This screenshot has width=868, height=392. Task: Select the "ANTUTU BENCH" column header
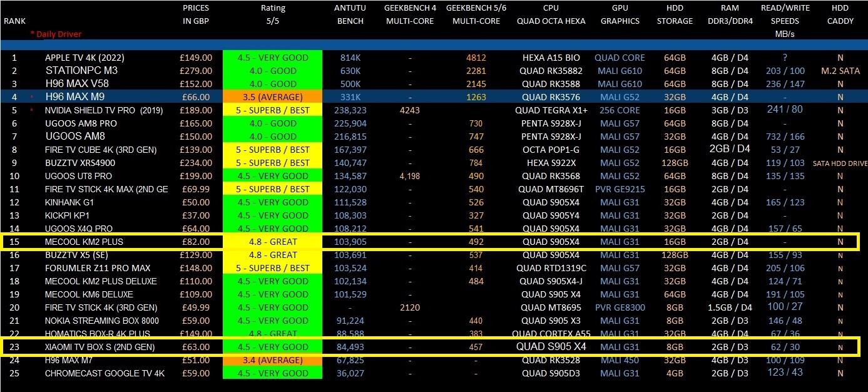350,14
